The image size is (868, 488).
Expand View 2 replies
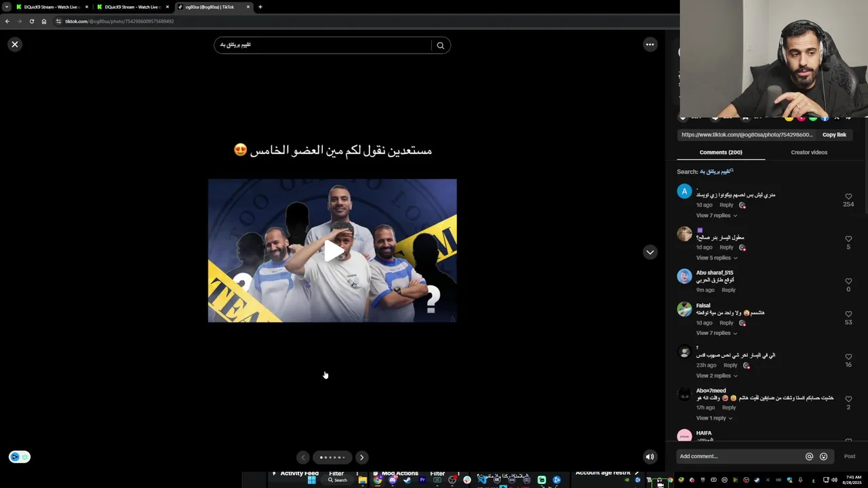point(717,375)
